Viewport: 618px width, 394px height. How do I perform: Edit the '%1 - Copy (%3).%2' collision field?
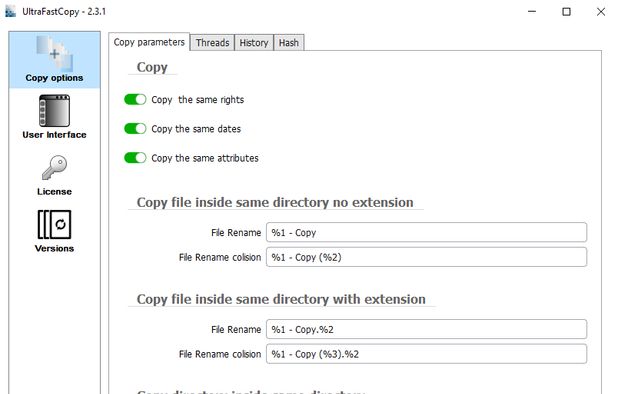point(426,354)
